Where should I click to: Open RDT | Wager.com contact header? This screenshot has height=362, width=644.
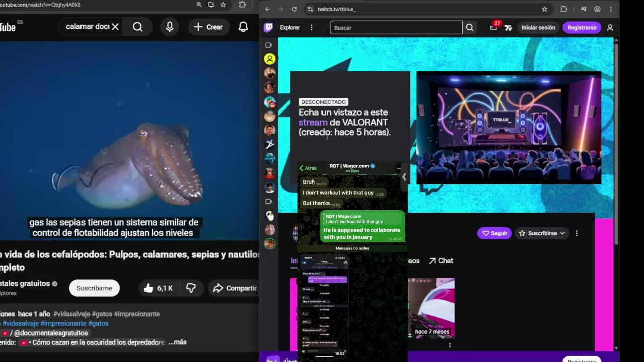point(352,168)
